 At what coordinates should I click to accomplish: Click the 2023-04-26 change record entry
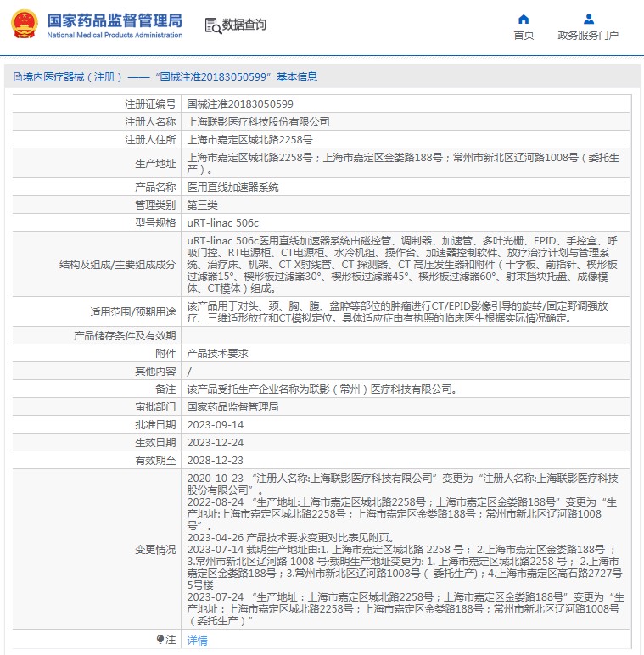tap(291, 538)
